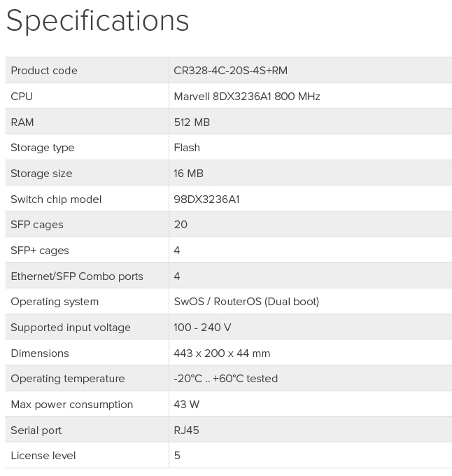452x476 pixels.
Task: Click the Flash storage type value
Action: 187,148
